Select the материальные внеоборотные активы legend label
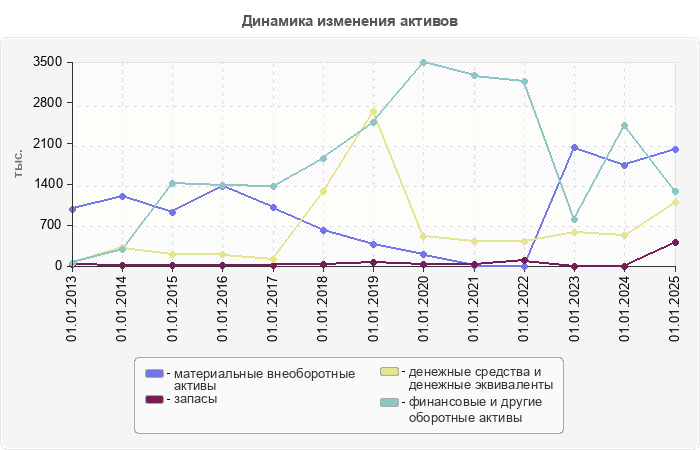 (264, 380)
